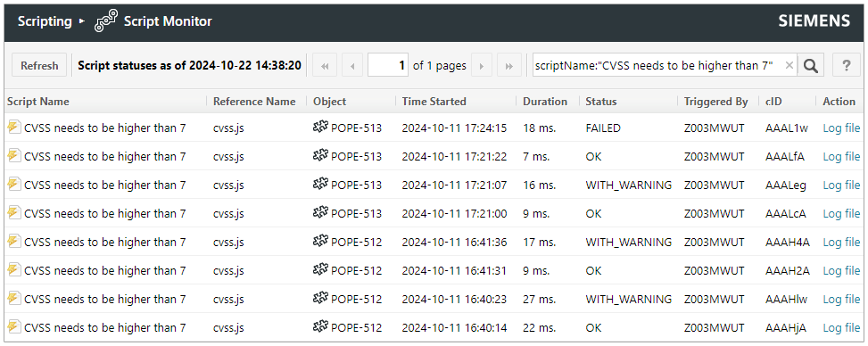The image size is (868, 346).
Task: Go to last page arrow icon
Action: [508, 66]
